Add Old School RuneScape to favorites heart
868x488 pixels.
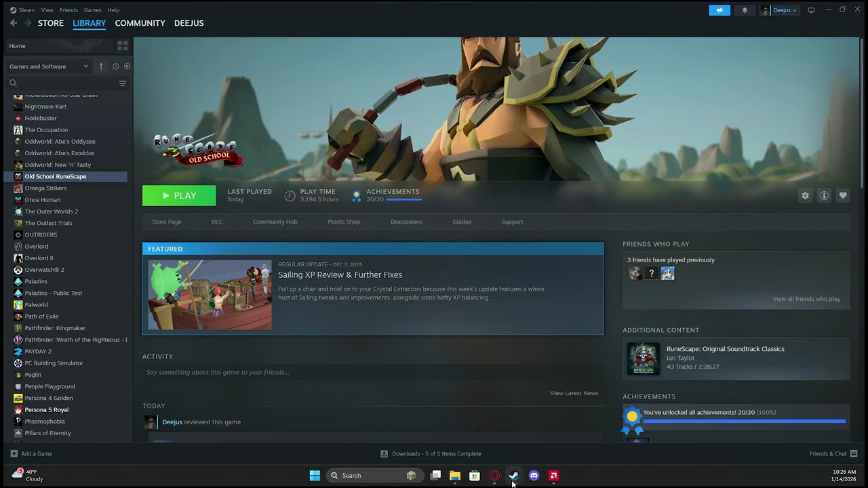click(843, 196)
